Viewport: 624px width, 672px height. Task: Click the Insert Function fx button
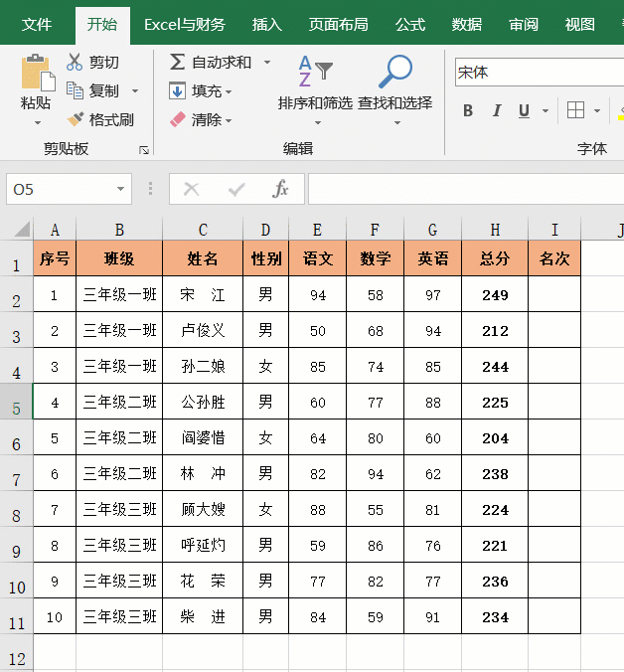(x=280, y=189)
